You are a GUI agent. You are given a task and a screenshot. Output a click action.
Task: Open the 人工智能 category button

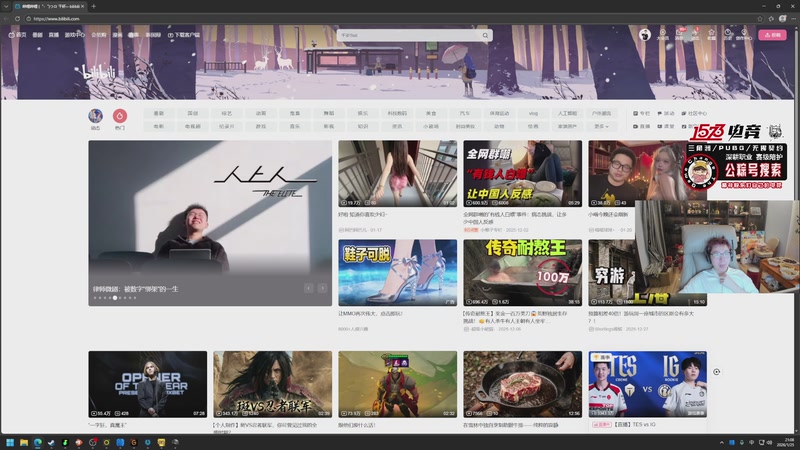567,113
